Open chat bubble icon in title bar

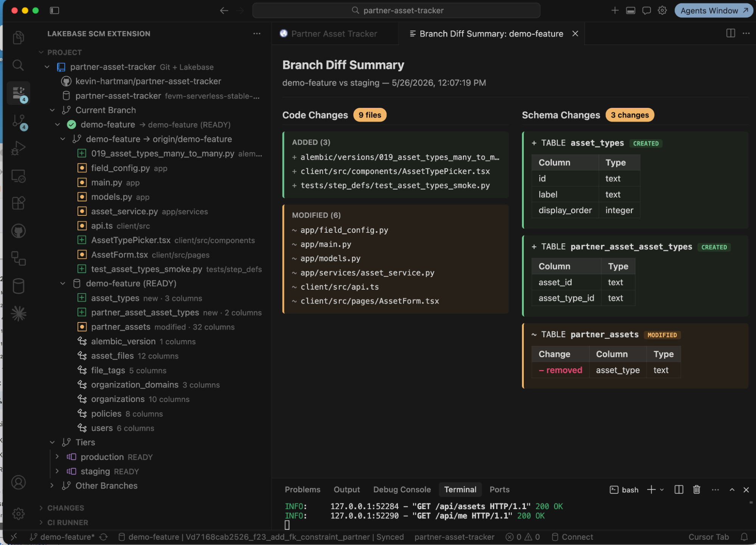click(x=646, y=10)
